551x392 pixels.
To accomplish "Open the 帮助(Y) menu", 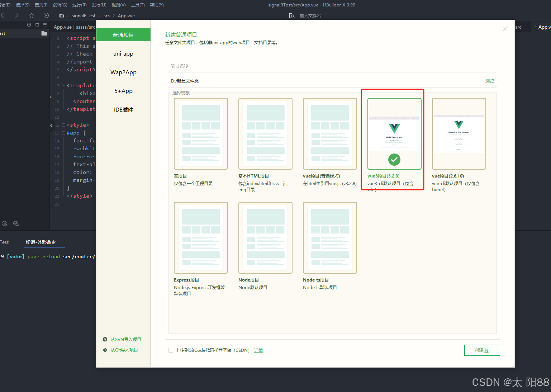I will pyautogui.click(x=157, y=5).
